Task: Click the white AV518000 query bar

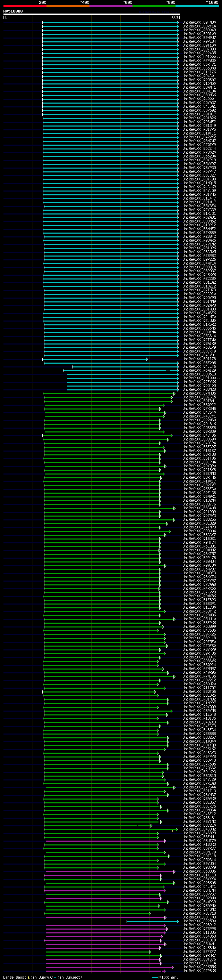Action: (x=92, y=14)
